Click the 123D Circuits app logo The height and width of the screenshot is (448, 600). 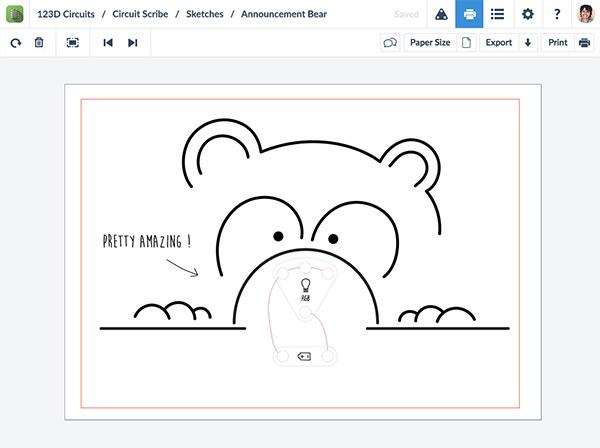[x=15, y=14]
